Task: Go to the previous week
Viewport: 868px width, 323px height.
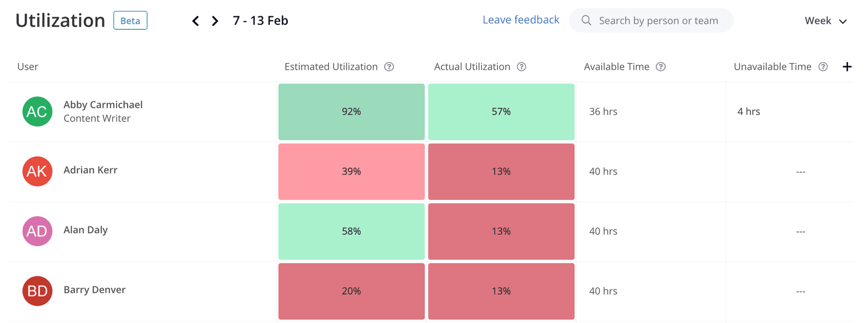Action: pos(195,21)
